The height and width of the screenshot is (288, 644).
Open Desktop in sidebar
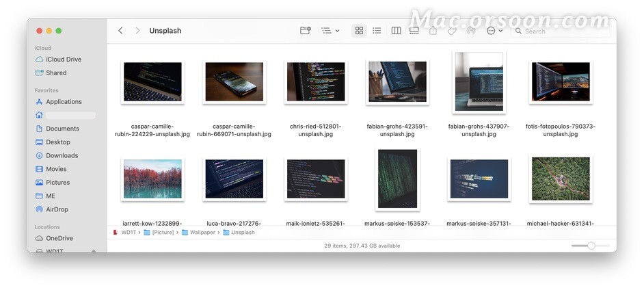pyautogui.click(x=58, y=142)
